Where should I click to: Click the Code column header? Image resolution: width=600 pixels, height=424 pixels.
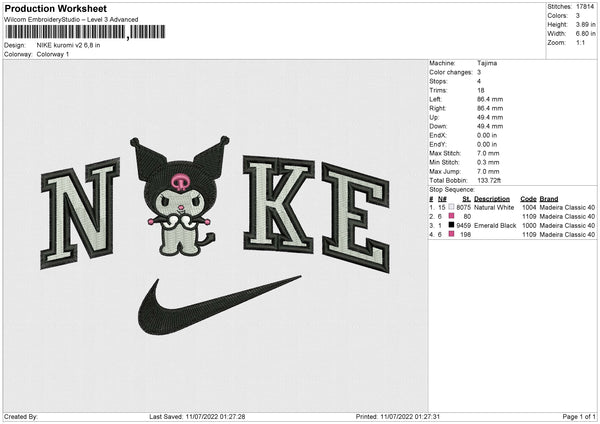[528, 199]
